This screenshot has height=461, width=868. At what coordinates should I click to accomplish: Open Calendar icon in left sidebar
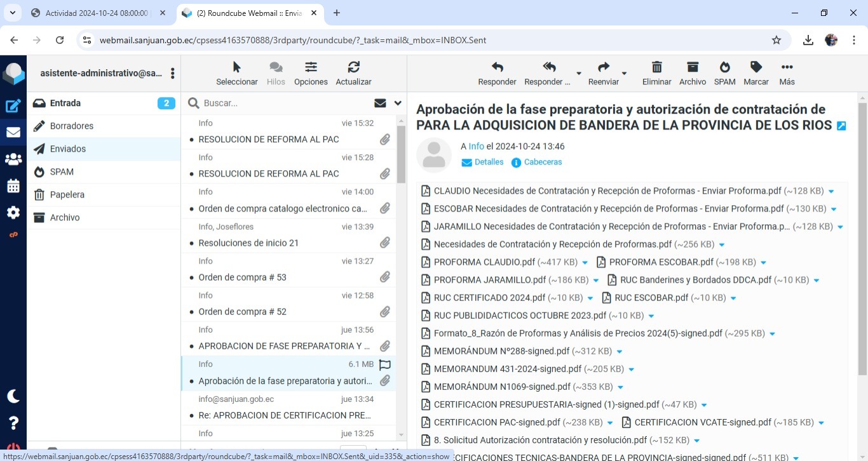(x=13, y=186)
